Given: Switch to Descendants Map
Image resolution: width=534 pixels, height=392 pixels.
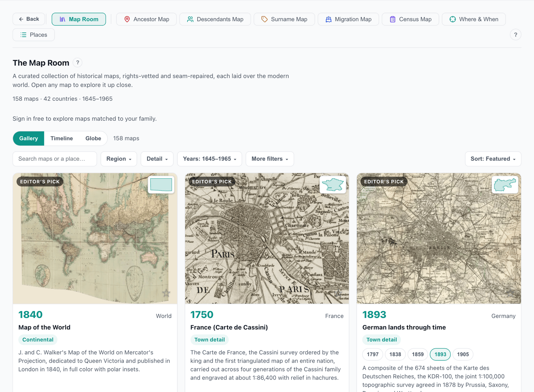Looking at the screenshot, I should click(x=215, y=19).
